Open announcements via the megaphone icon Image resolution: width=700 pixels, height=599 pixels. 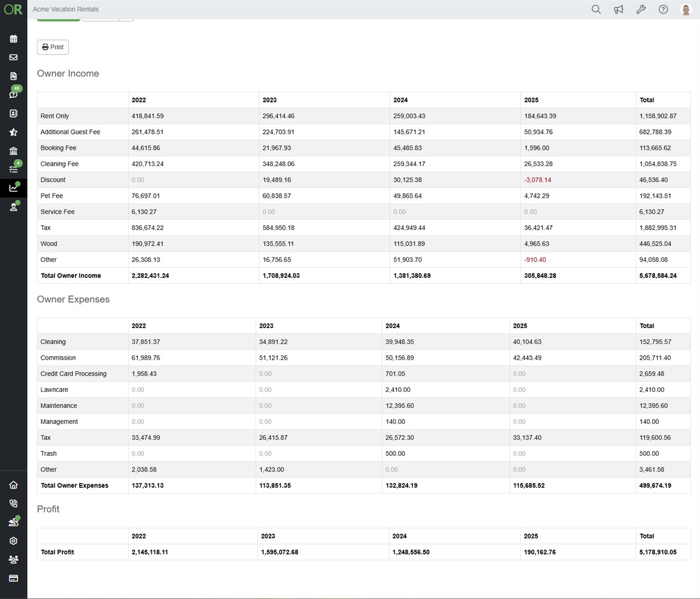[x=618, y=9]
